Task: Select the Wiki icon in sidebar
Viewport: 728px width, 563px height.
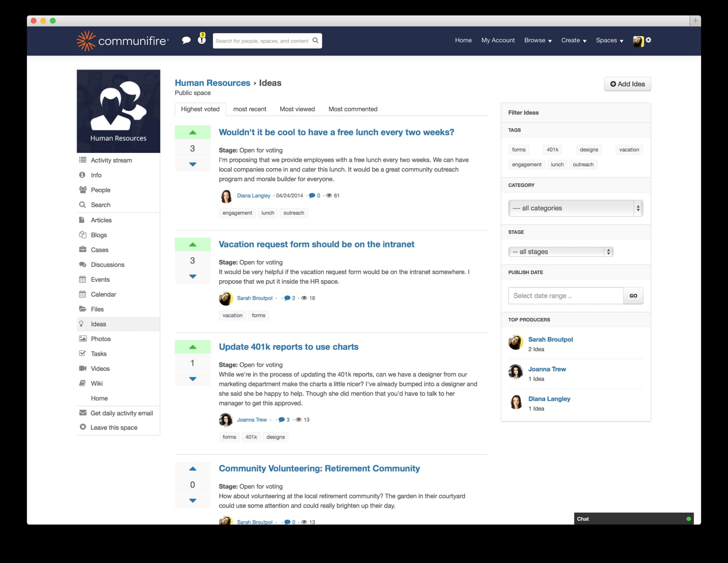Action: click(83, 383)
